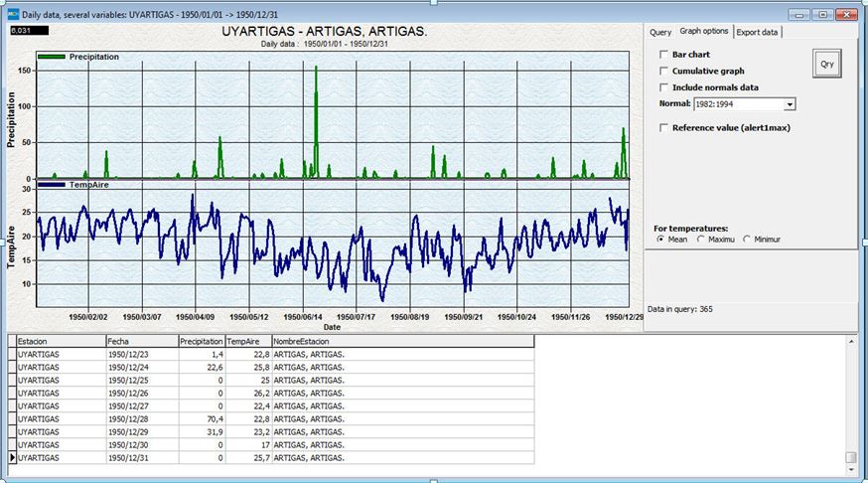Open the Export data tab

click(x=758, y=32)
